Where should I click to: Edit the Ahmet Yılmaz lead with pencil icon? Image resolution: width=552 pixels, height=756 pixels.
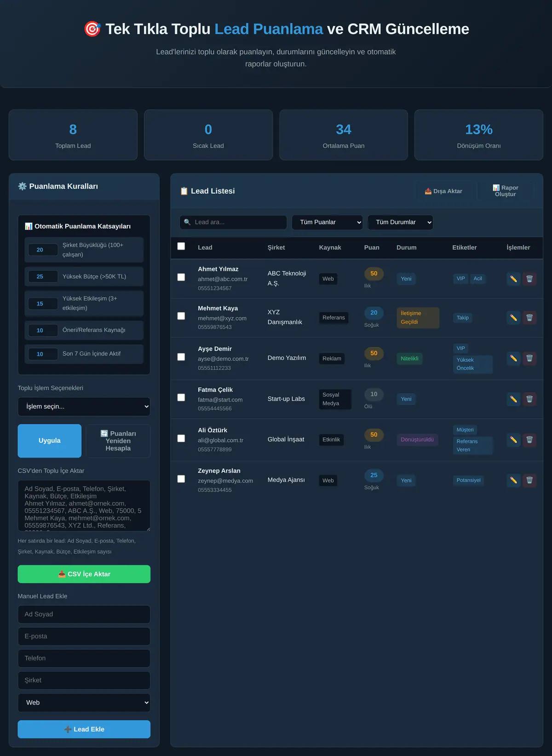(513, 279)
